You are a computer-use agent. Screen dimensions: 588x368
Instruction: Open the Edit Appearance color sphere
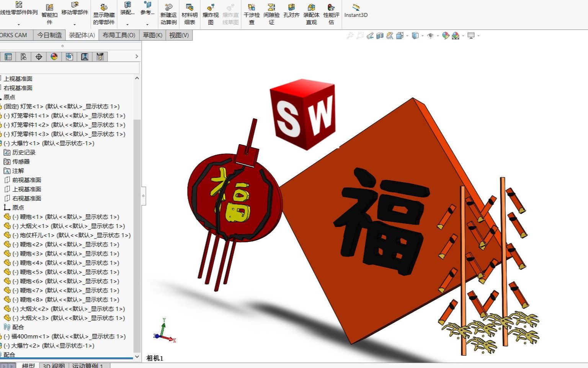(445, 35)
